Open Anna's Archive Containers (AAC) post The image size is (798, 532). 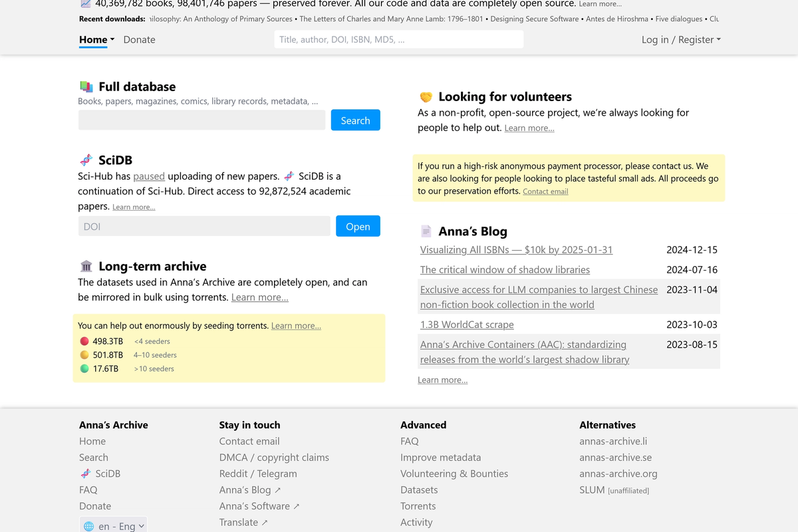[525, 352]
